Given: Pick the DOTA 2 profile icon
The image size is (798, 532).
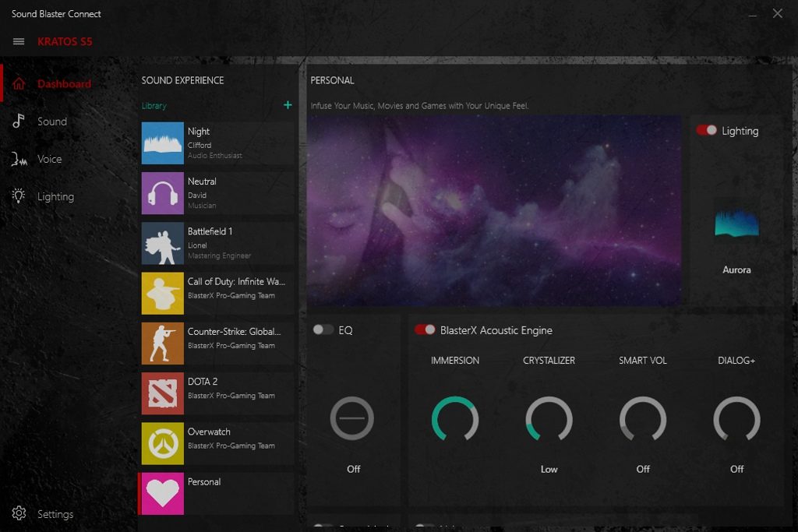Looking at the screenshot, I should [162, 393].
